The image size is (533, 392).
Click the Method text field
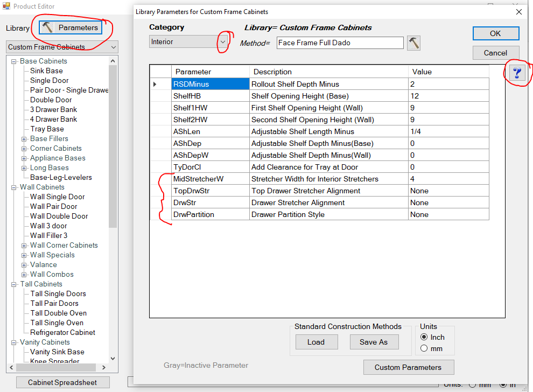pyautogui.click(x=340, y=43)
